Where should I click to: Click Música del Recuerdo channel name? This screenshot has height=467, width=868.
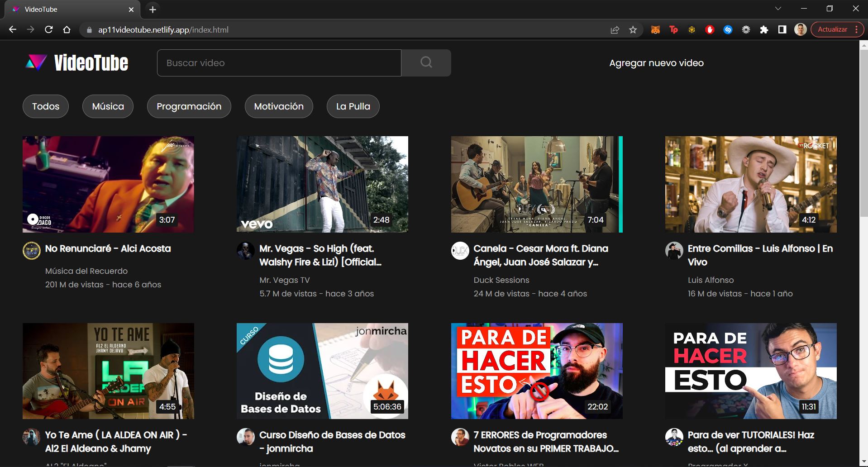pos(86,271)
